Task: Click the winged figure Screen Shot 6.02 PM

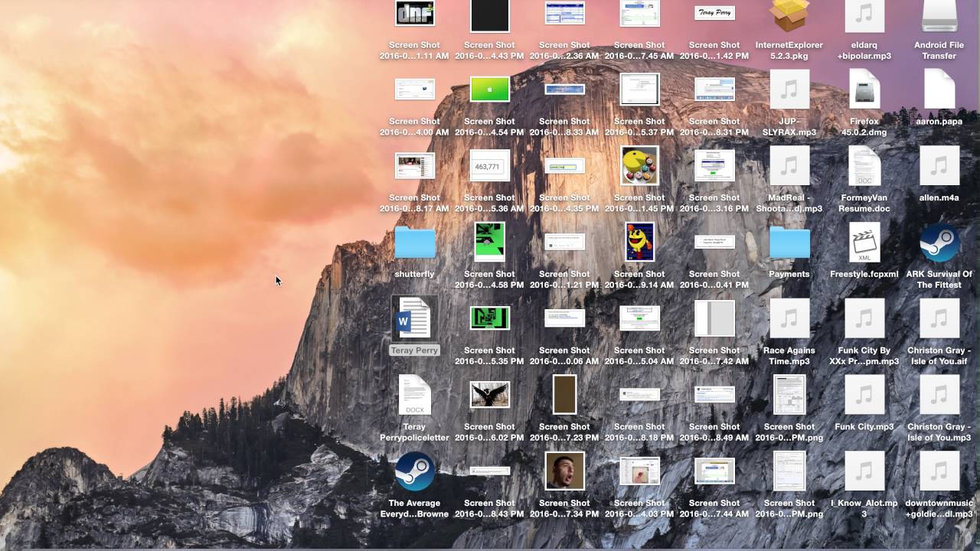Action: coord(490,394)
